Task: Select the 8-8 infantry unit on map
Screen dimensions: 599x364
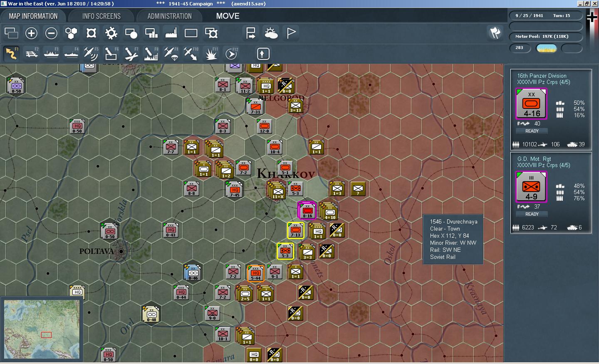Action: [191, 189]
